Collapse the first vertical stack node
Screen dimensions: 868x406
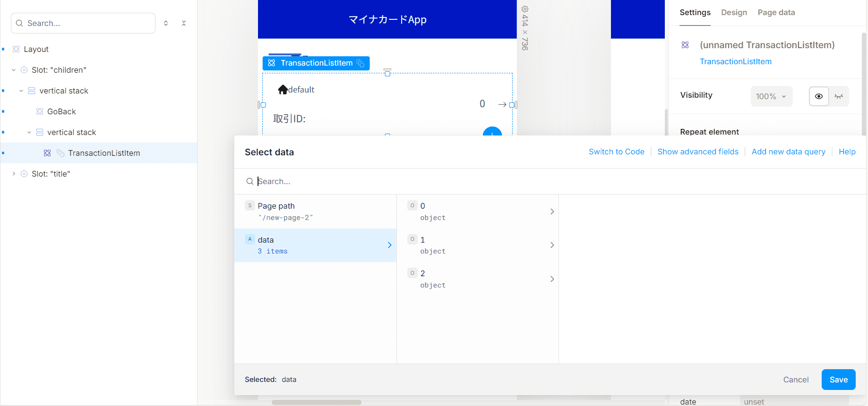point(21,91)
